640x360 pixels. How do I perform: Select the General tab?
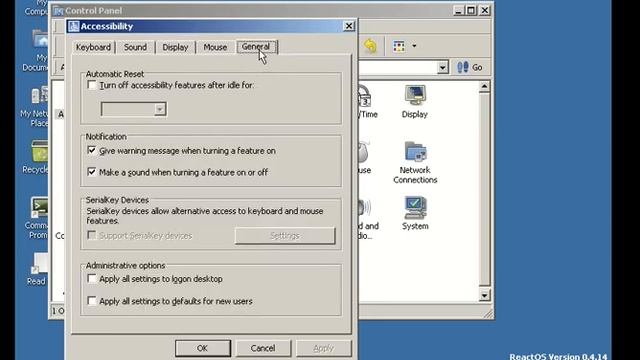(x=256, y=47)
